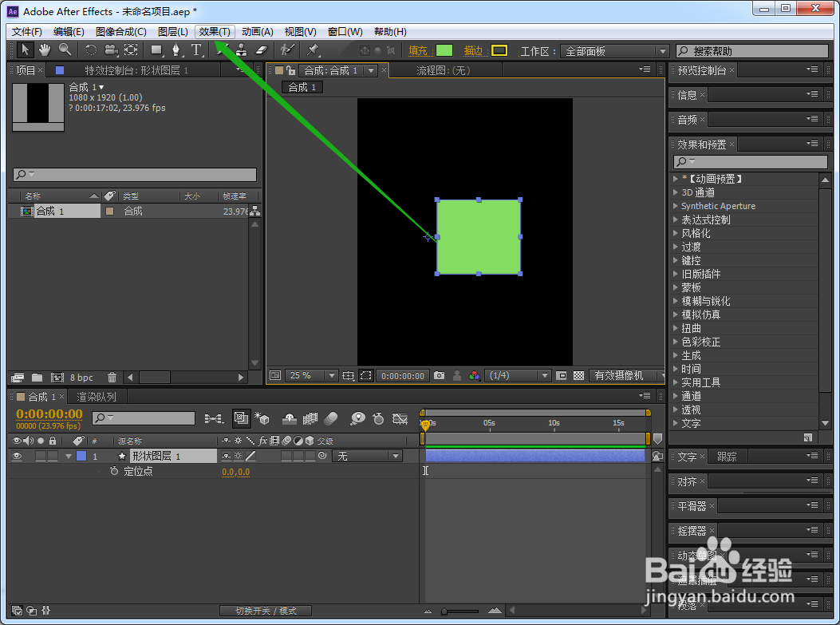
Task: Select the Zoom magnifier tool
Action: [65, 50]
